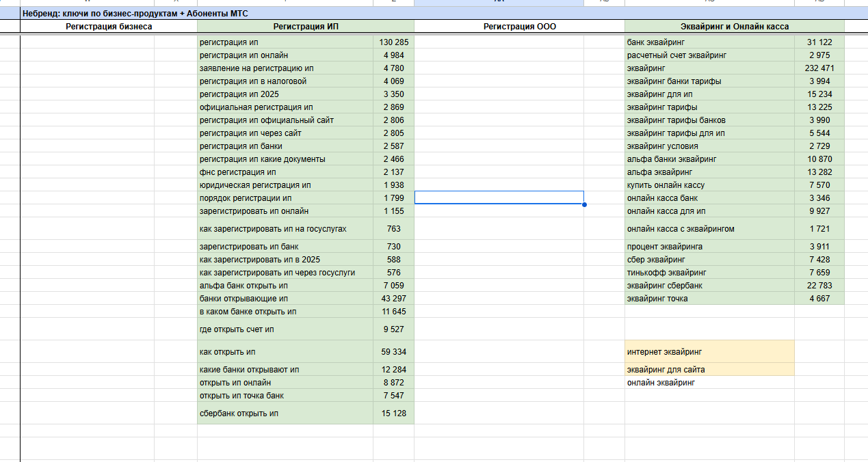Select the cell 'альфа банк открыть ип'
This screenshot has width=868, height=462.
pos(285,286)
